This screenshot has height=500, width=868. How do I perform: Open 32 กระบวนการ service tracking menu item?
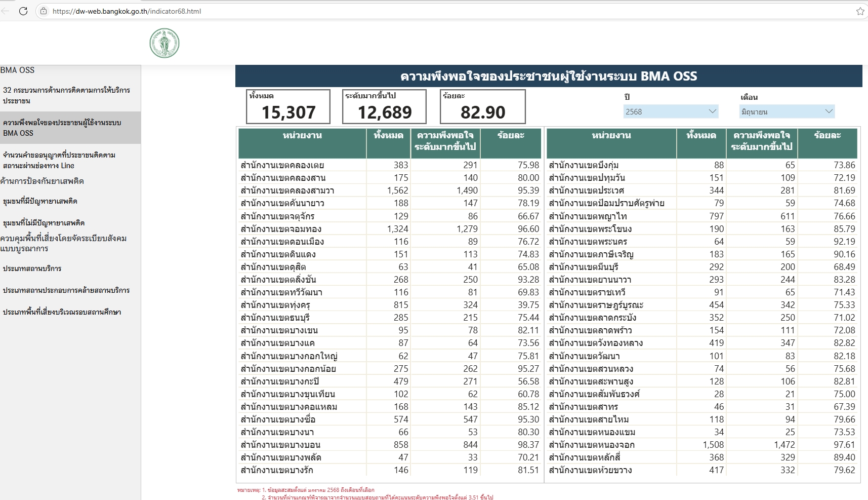click(x=70, y=95)
